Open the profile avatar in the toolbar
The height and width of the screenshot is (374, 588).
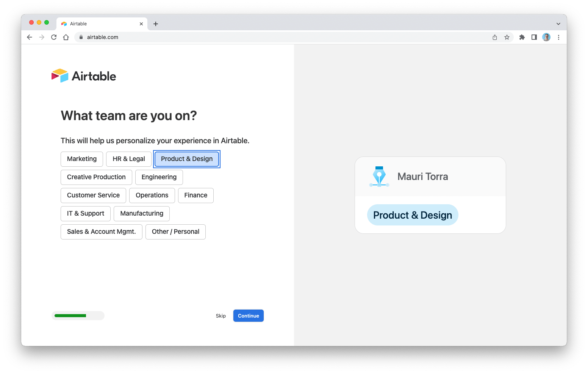click(546, 37)
